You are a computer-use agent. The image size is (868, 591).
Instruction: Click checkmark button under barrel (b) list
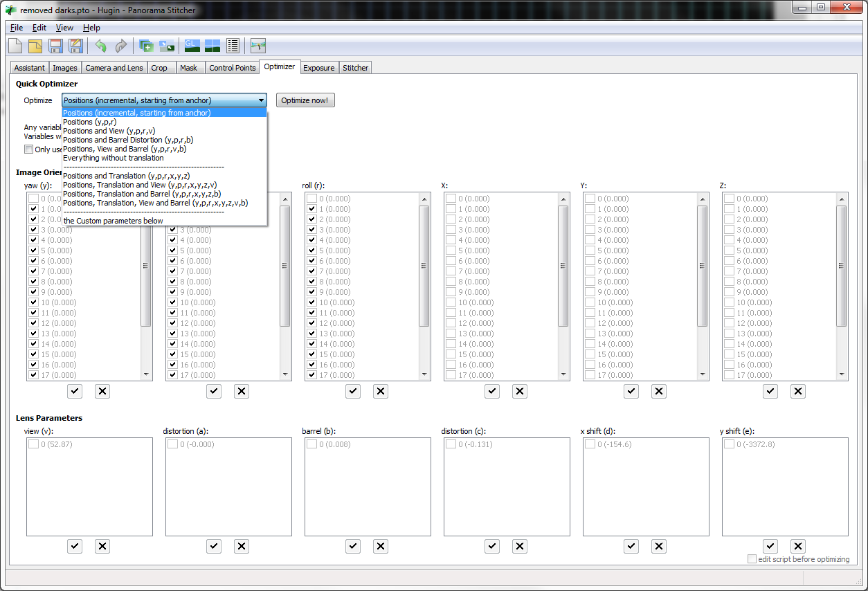click(x=353, y=546)
